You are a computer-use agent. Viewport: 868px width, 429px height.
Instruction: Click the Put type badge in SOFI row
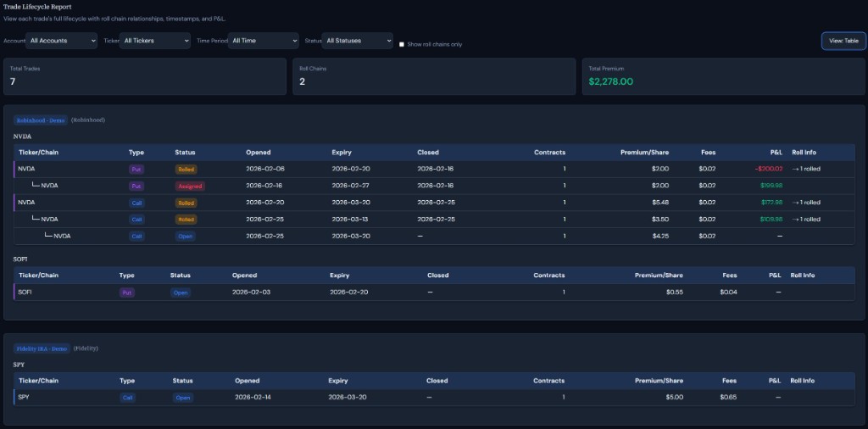pos(127,292)
